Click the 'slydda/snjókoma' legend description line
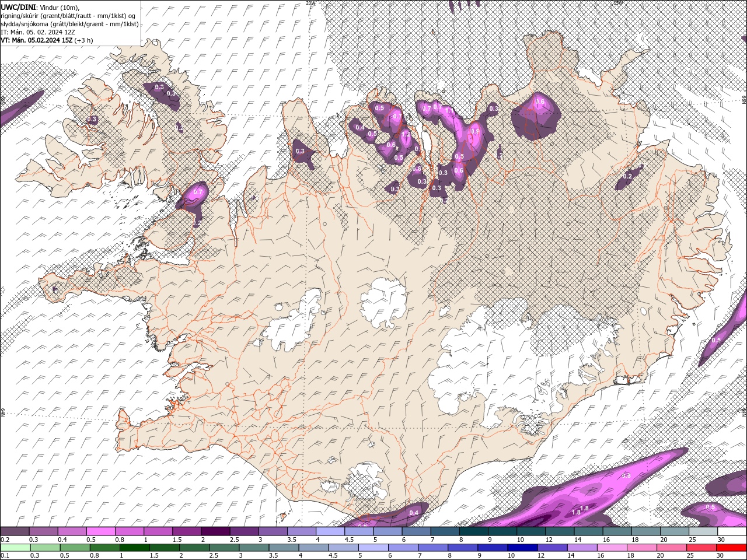 click(x=69, y=24)
